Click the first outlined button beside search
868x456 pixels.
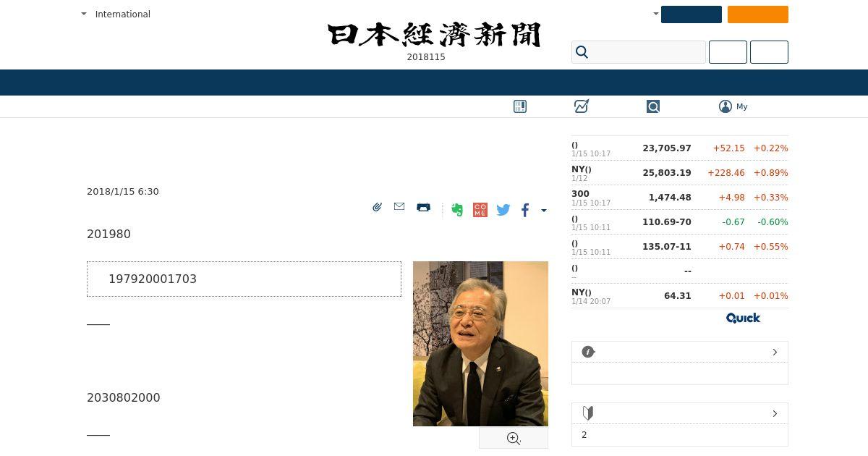(728, 52)
